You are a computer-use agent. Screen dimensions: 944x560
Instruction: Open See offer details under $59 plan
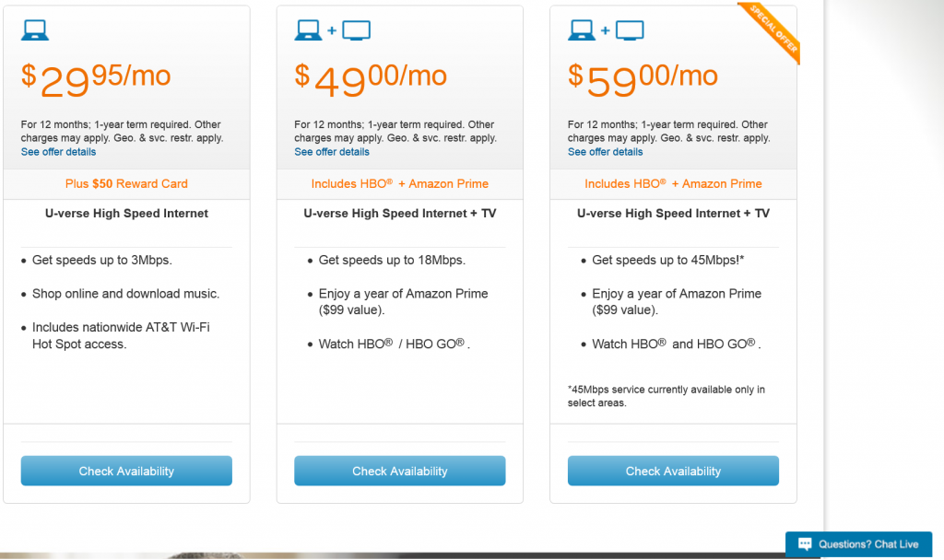pos(605,152)
